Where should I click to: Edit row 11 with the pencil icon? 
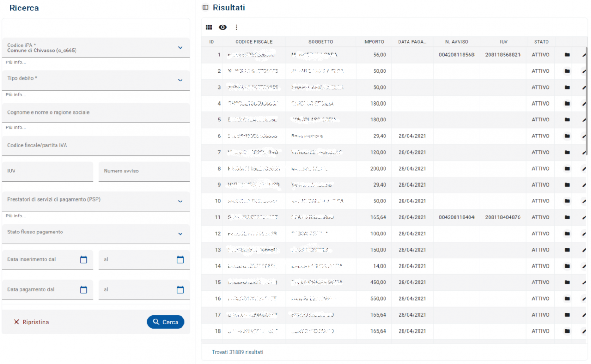pos(584,218)
